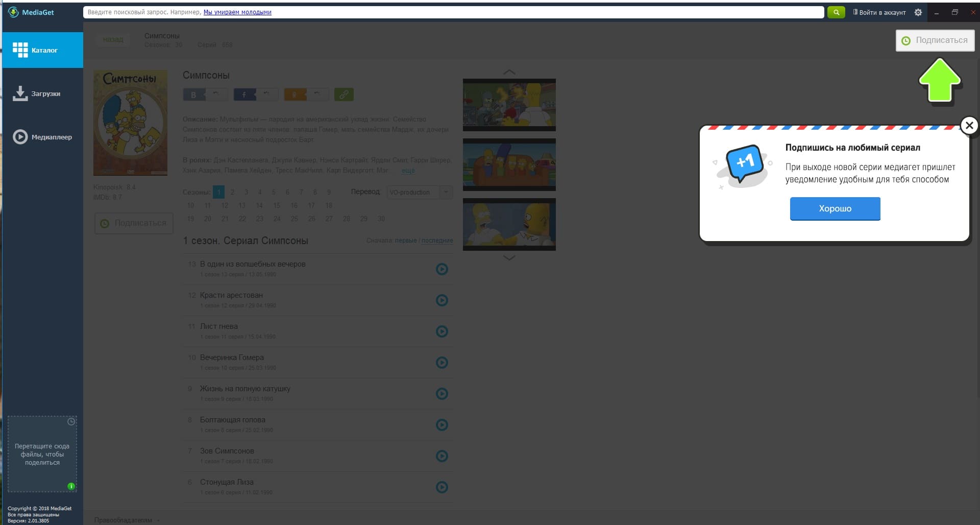Select season 18

329,205
